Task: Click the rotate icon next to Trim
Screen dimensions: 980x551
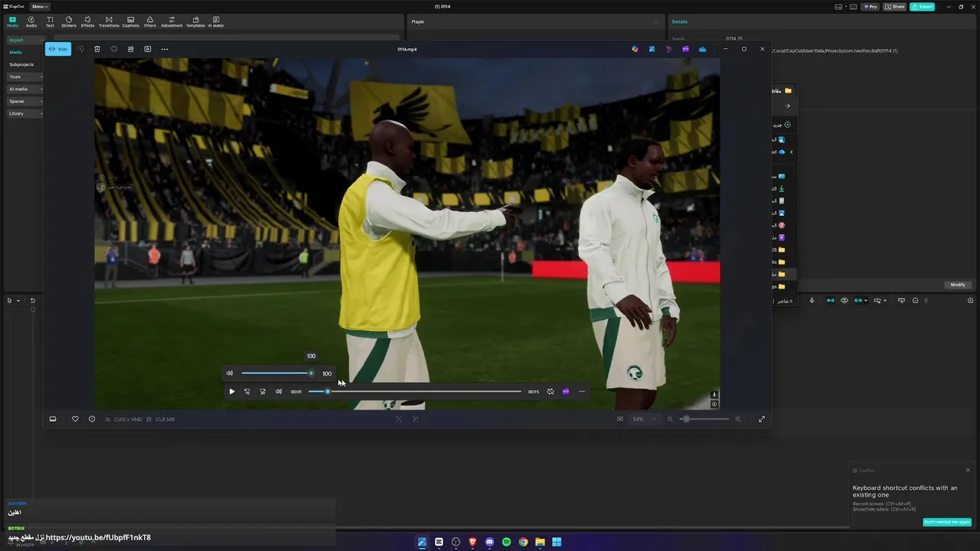Action: (x=80, y=49)
